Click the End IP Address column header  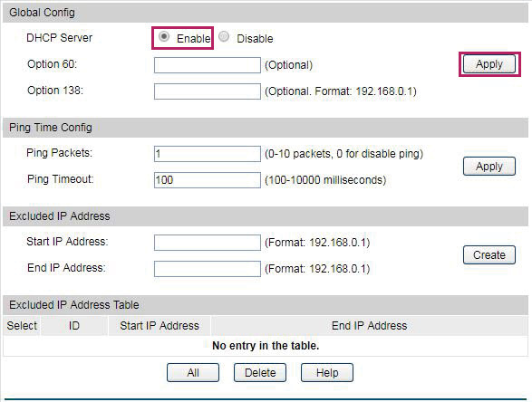pos(370,326)
